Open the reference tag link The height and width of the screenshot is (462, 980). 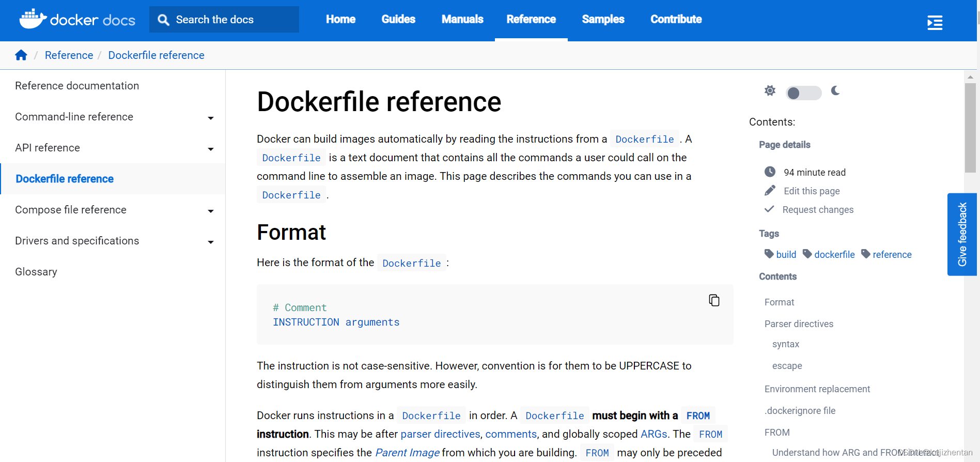(892, 254)
